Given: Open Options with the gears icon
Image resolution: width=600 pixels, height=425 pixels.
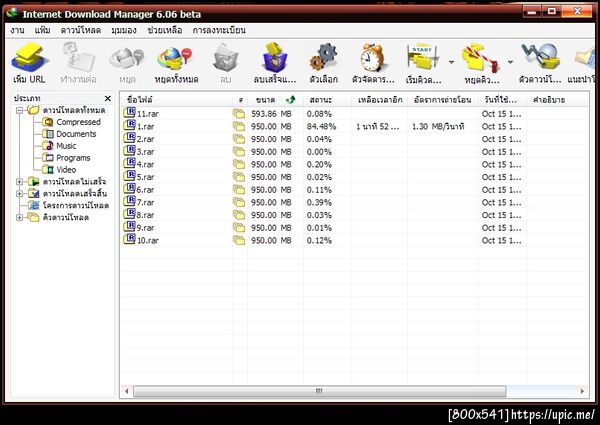Looking at the screenshot, I should [323, 57].
